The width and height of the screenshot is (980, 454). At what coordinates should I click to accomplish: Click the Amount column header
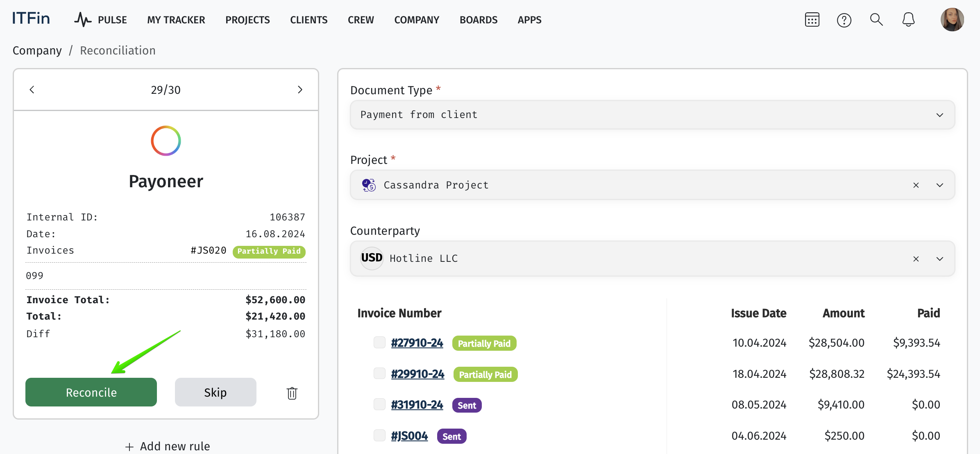(x=844, y=313)
